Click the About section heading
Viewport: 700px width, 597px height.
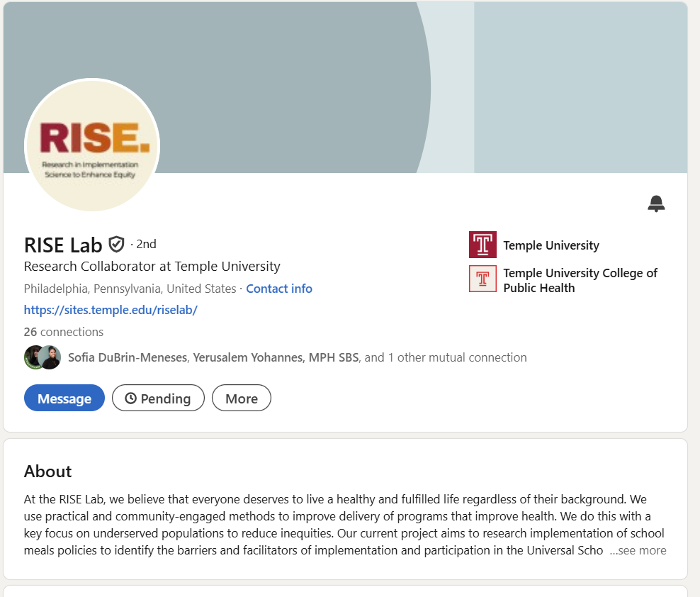pyautogui.click(x=47, y=472)
